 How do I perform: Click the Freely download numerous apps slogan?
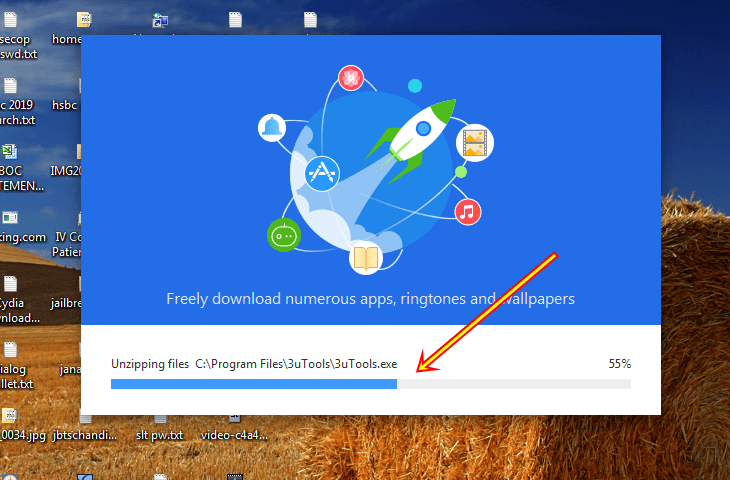tap(371, 298)
